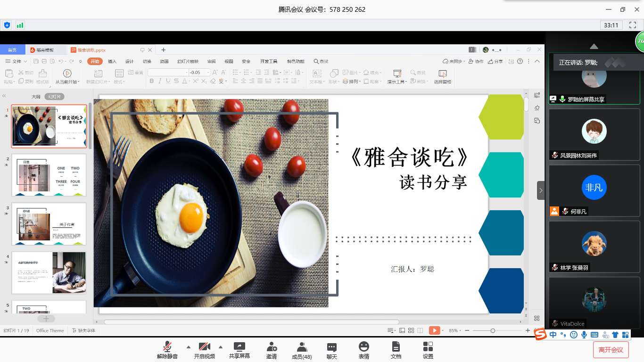This screenshot has height=362, width=644.
Task: Open the Emoji (表情) reactions
Action: pyautogui.click(x=364, y=350)
